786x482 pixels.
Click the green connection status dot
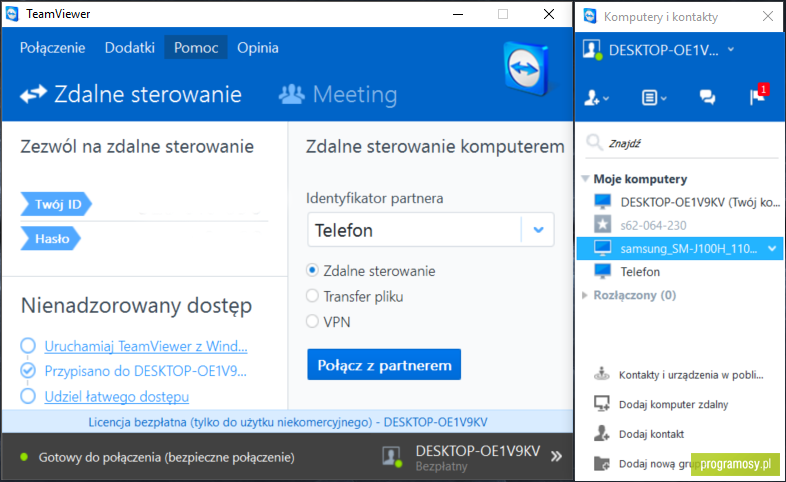pos(24,457)
